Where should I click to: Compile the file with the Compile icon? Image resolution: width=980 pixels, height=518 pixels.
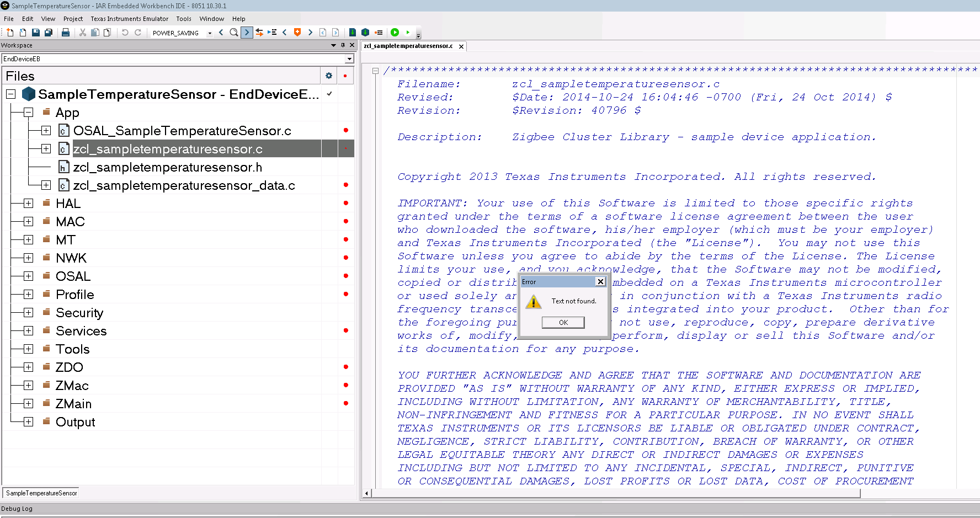[353, 33]
